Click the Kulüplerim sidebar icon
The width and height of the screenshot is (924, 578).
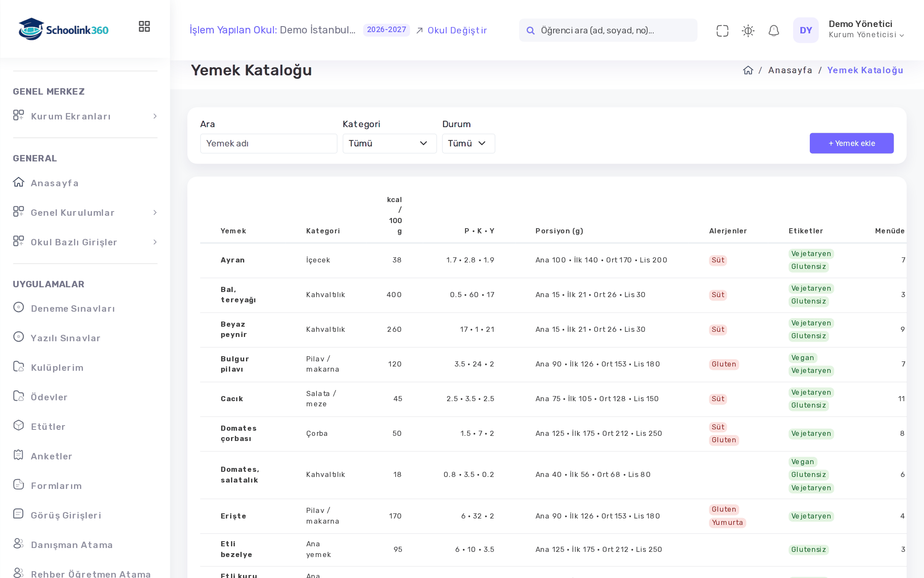tap(18, 366)
